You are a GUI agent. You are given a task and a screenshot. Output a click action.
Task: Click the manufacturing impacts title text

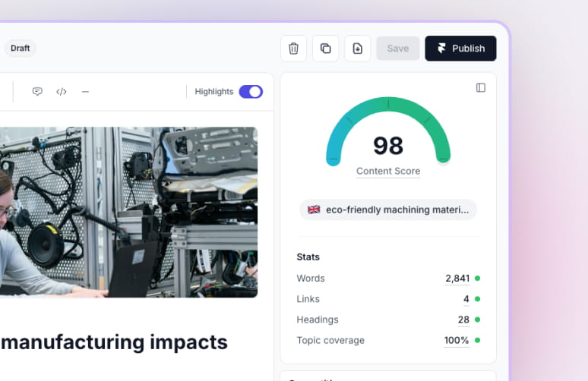[114, 342]
